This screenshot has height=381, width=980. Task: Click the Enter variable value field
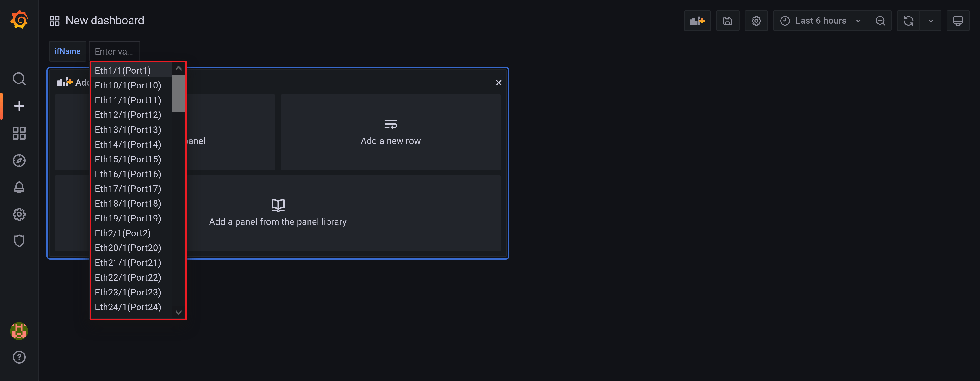click(x=114, y=51)
